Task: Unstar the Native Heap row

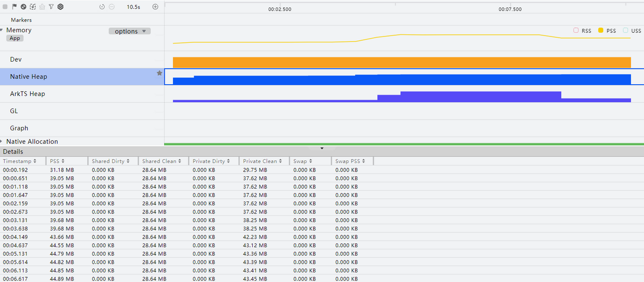Action: pos(159,73)
